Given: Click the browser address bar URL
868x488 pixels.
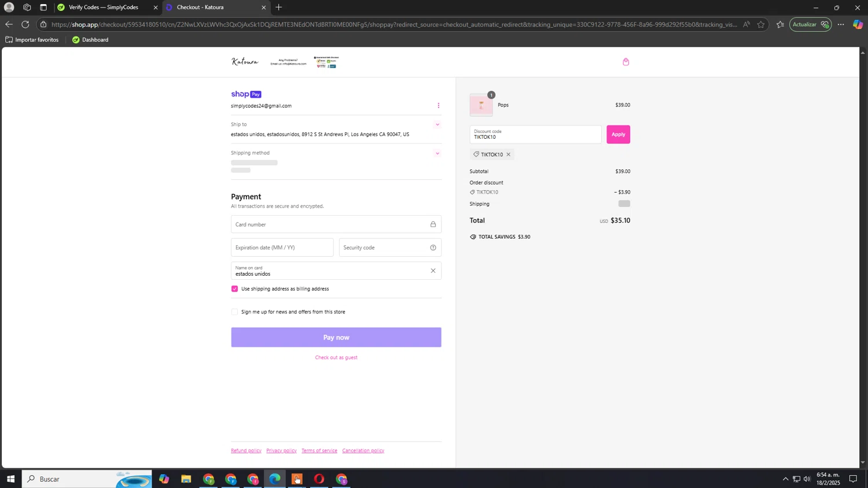Looking at the screenshot, I should (393, 24).
